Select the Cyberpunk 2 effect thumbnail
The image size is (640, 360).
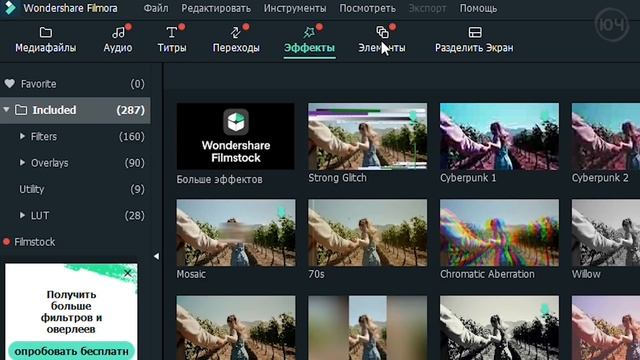click(x=606, y=136)
